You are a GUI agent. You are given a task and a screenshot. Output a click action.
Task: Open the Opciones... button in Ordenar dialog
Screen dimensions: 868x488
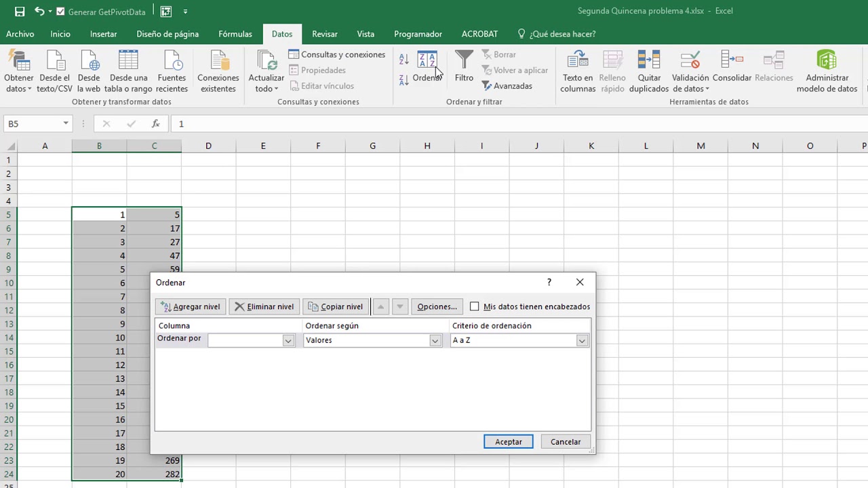(x=437, y=306)
